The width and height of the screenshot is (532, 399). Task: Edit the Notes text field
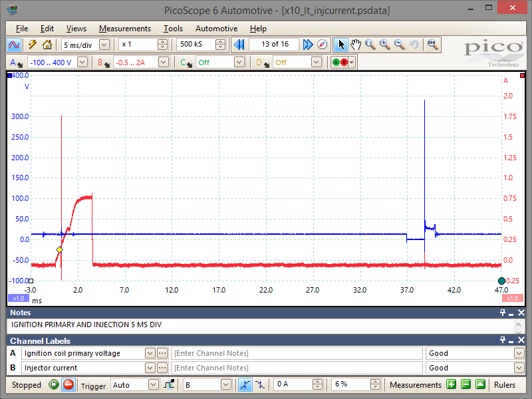pos(261,325)
